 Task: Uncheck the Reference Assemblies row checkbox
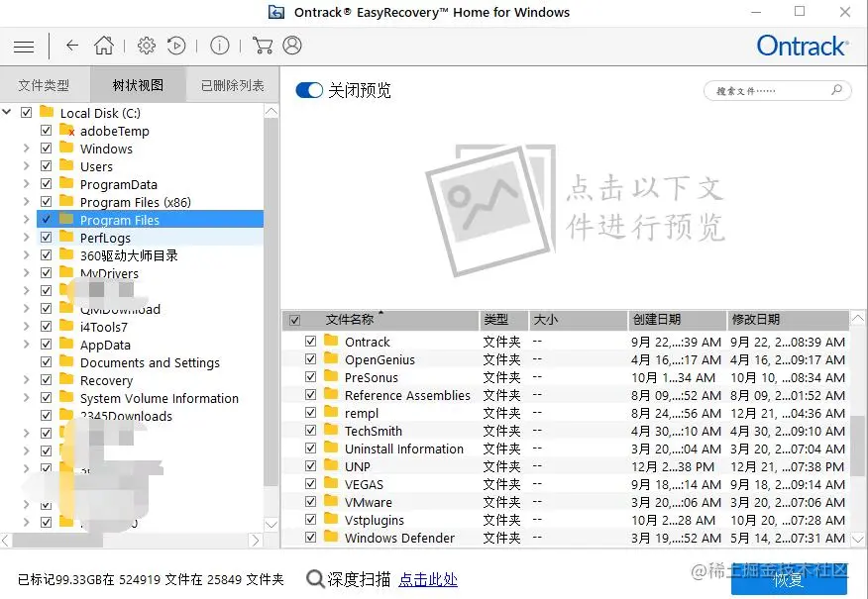point(310,394)
